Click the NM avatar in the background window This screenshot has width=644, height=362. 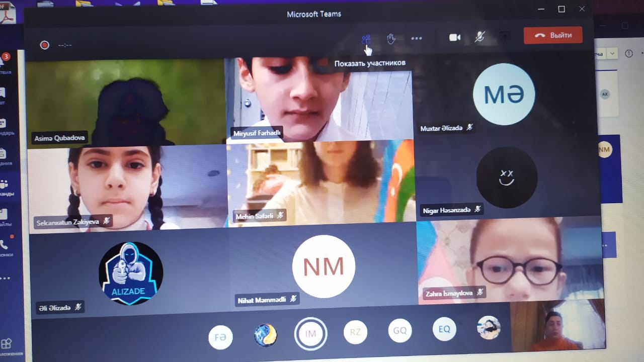[x=604, y=150]
